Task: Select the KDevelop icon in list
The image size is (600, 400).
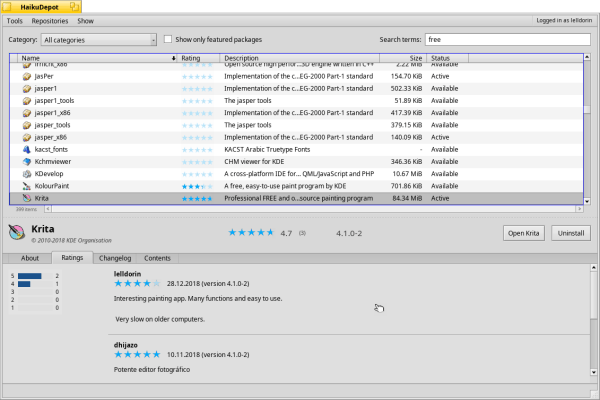Action: pyautogui.click(x=26, y=173)
